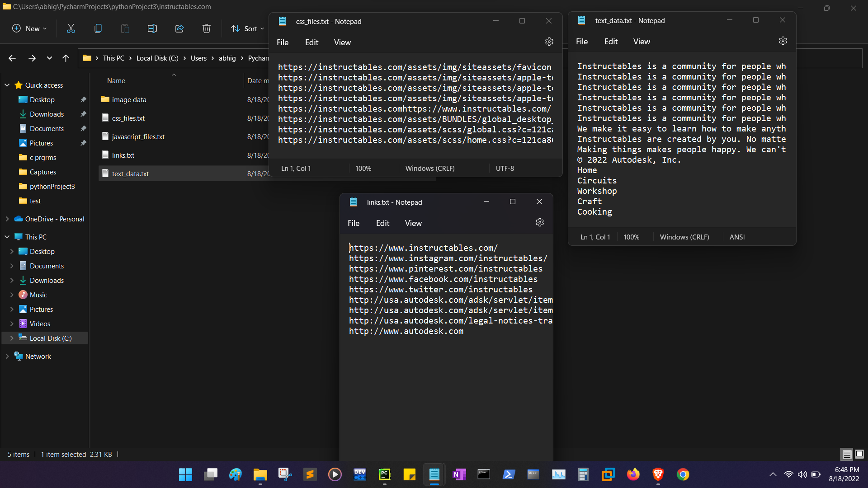The image size is (868, 488).
Task: Select javascript_files.txt in file list
Action: pyautogui.click(x=138, y=136)
